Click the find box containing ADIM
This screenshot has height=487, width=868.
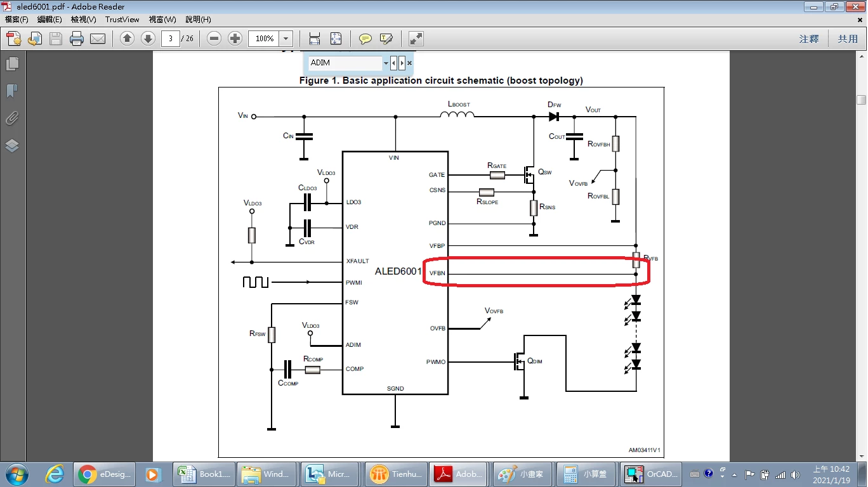coord(345,63)
